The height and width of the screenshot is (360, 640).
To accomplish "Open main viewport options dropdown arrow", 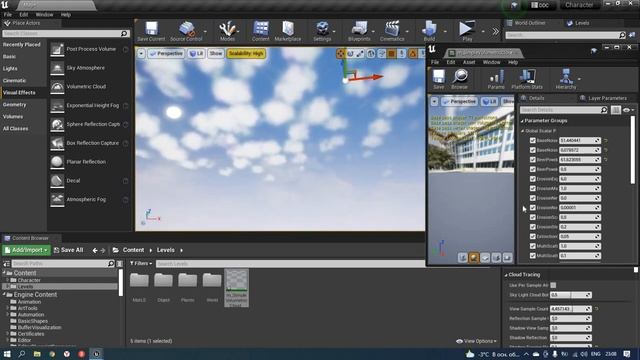I will click(x=141, y=53).
